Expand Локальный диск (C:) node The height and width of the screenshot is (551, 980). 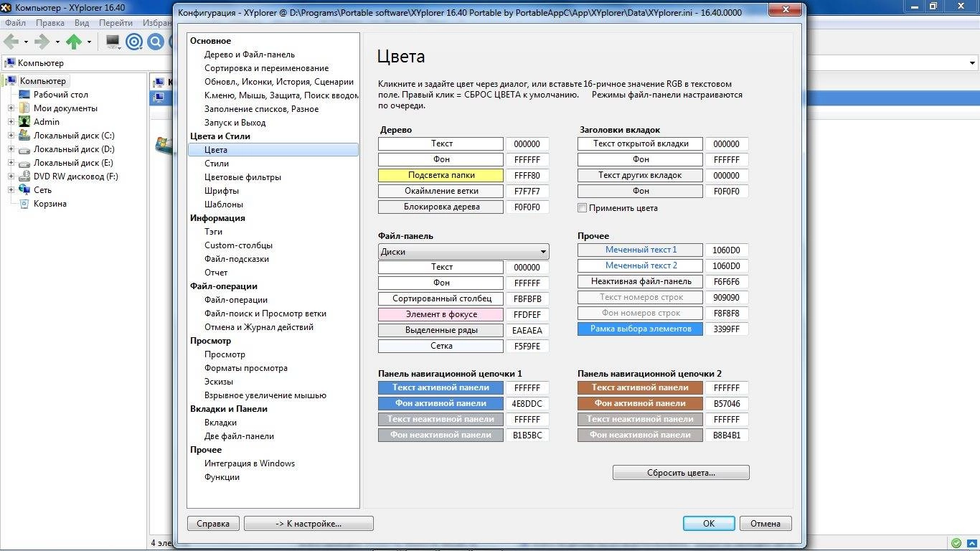[11, 136]
